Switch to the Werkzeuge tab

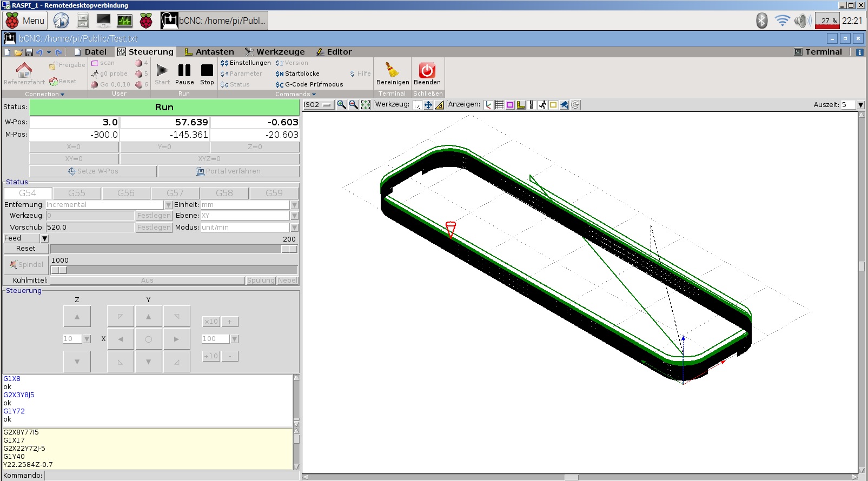[275, 52]
